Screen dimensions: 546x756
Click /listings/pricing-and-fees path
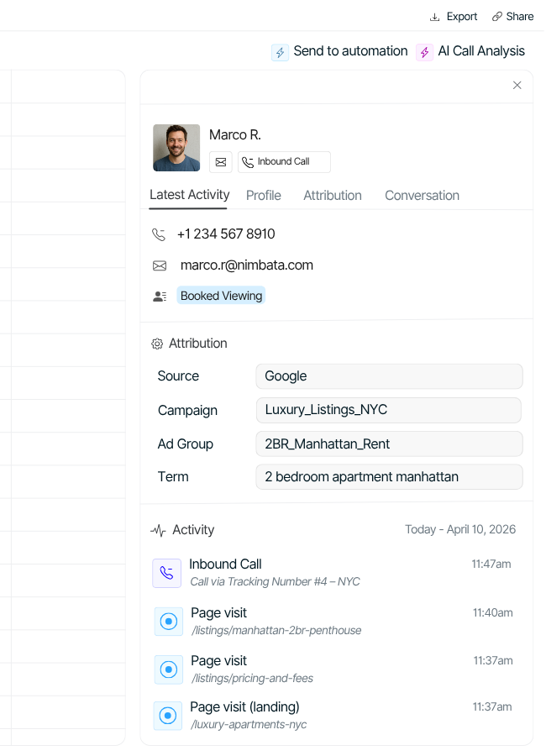tap(252, 679)
